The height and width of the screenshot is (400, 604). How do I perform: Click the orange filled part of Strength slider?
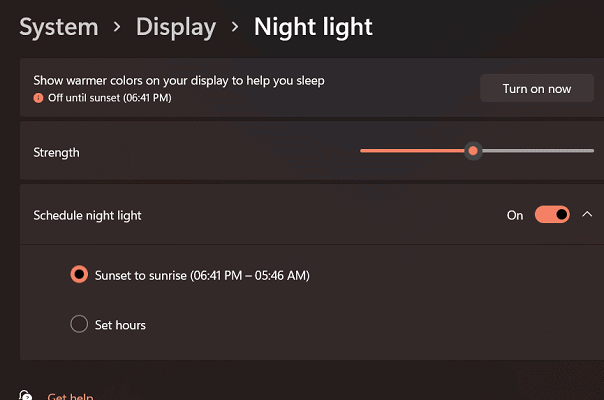[x=412, y=151]
